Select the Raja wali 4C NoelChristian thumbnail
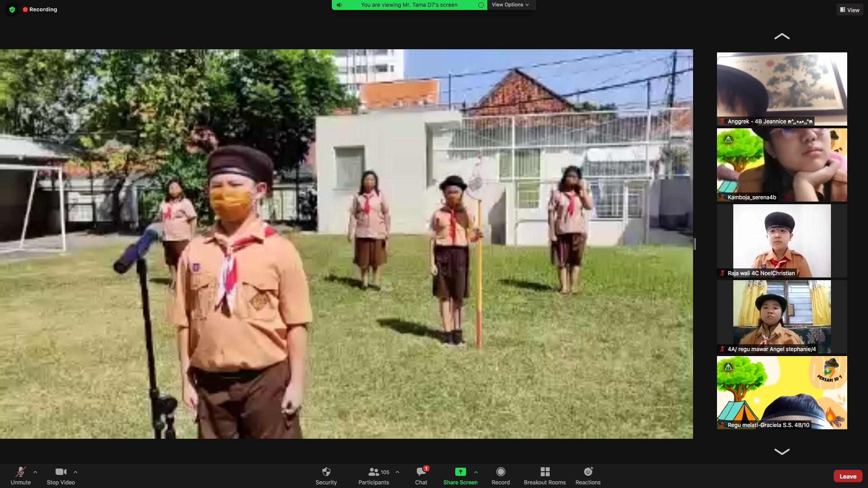The height and width of the screenshot is (488, 868). click(x=782, y=240)
